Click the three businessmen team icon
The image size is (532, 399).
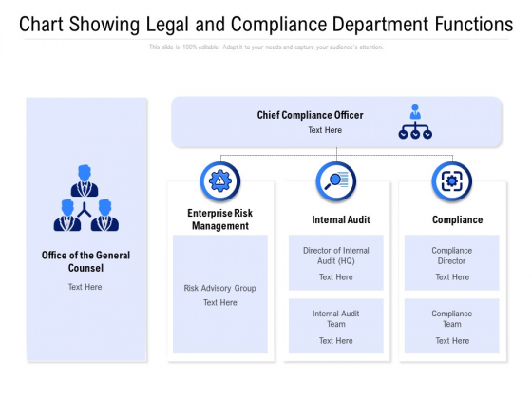(x=86, y=199)
